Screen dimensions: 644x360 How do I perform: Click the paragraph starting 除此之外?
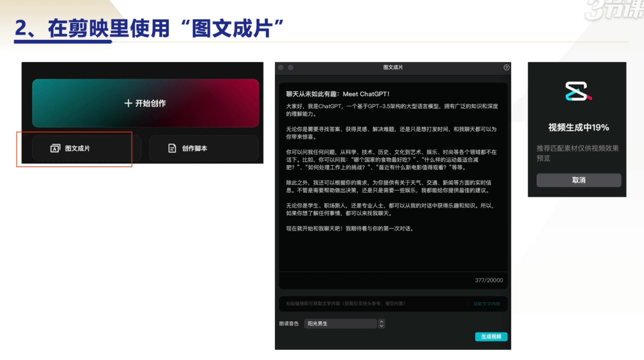click(x=389, y=187)
